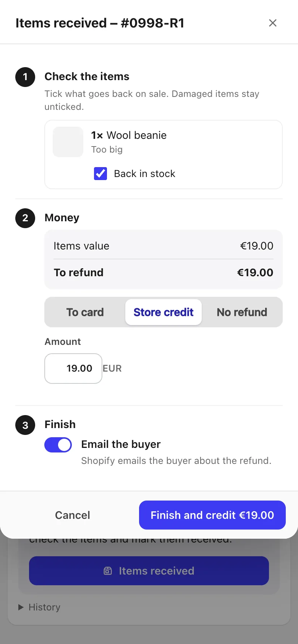Click the Items received background button
Viewport: 298px width, 644px height.
point(149,571)
